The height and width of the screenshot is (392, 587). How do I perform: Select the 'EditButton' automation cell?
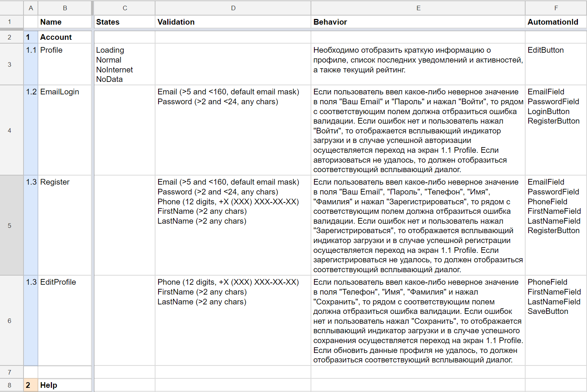[x=556, y=64]
